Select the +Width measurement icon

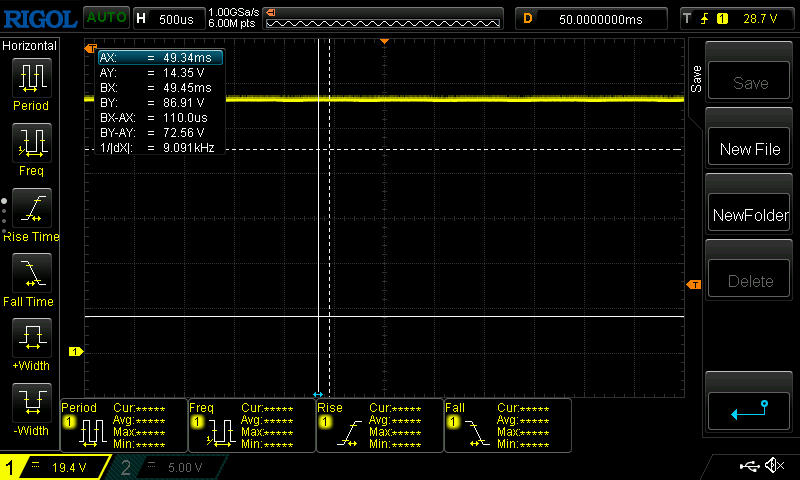pyautogui.click(x=32, y=338)
